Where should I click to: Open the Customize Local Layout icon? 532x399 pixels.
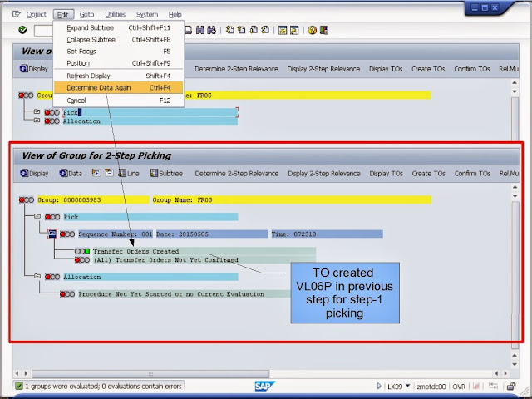click(324, 30)
